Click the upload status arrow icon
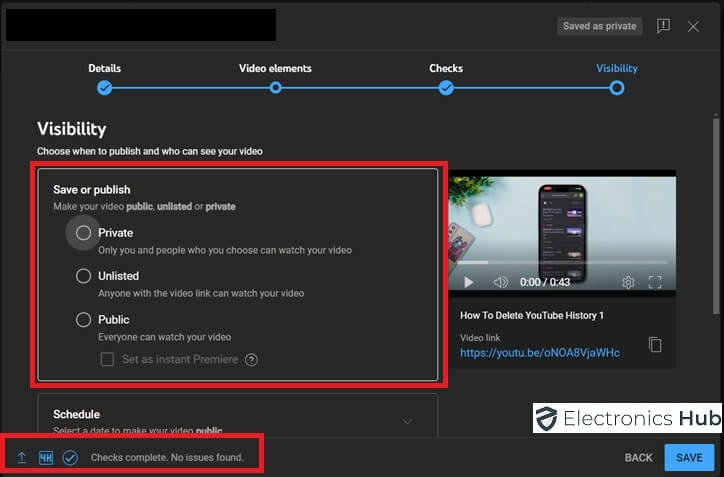 pos(22,458)
